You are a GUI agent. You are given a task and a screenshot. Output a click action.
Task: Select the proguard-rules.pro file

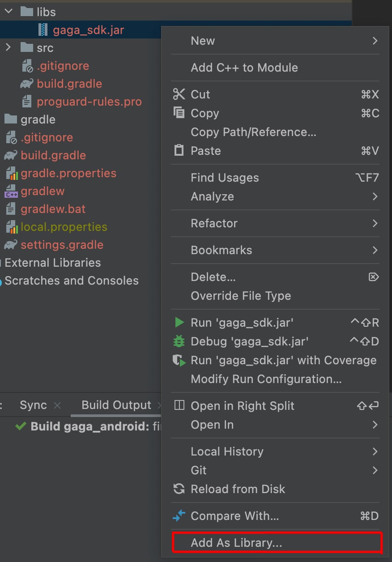coord(89,102)
